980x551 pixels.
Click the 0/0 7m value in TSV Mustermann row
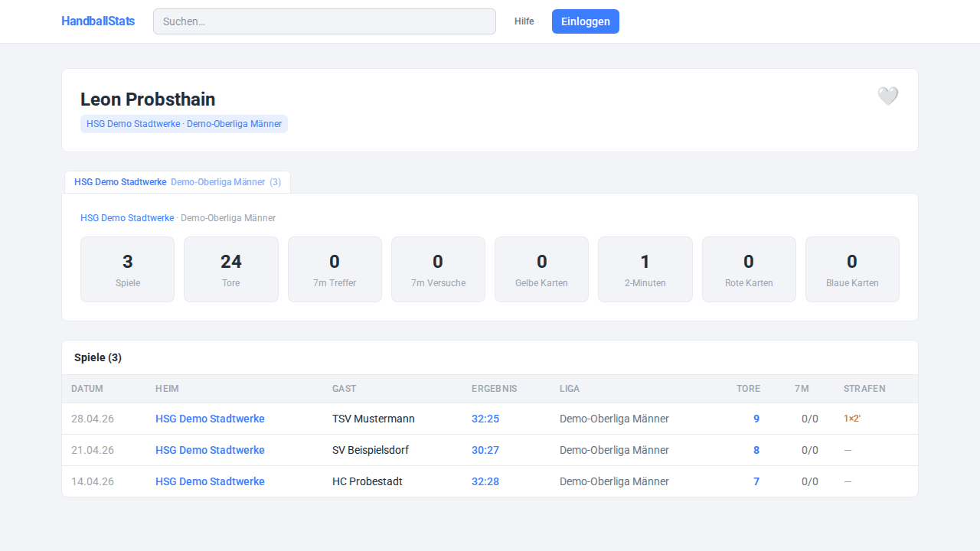(810, 419)
